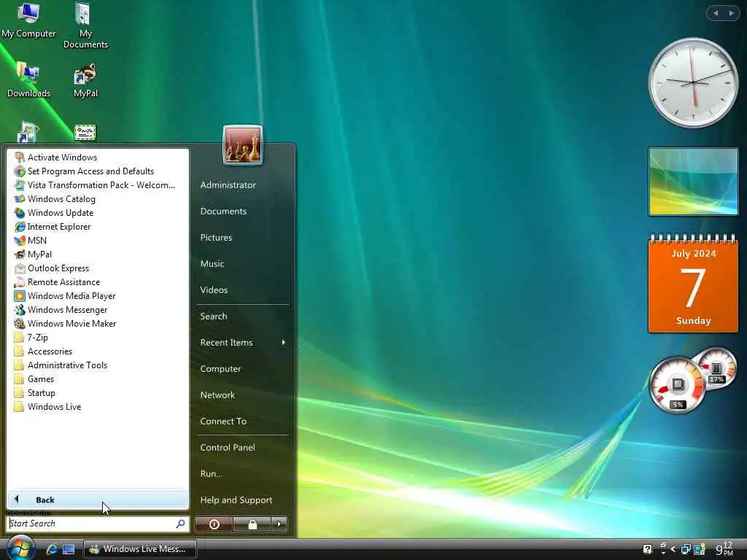The width and height of the screenshot is (747, 560).
Task: Click the Set Program Access and Defaults icon
Action: coord(20,171)
